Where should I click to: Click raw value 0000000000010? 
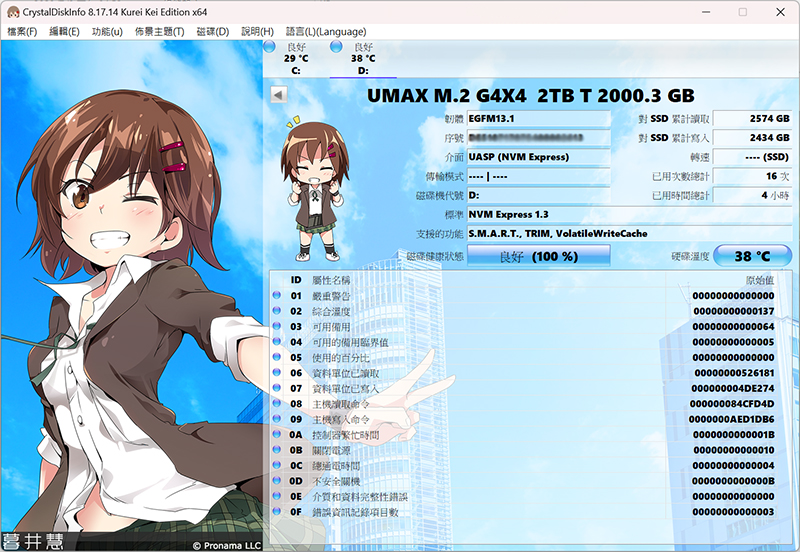tap(734, 450)
